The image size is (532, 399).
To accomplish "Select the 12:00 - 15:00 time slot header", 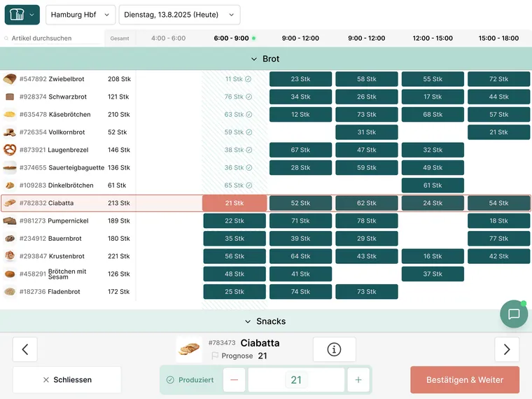I will (x=433, y=38).
